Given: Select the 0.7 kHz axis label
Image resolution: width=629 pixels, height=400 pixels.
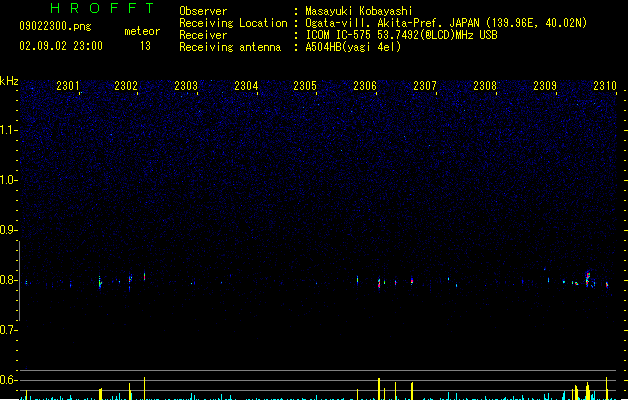Looking at the screenshot, I should pyautogui.click(x=8, y=330).
